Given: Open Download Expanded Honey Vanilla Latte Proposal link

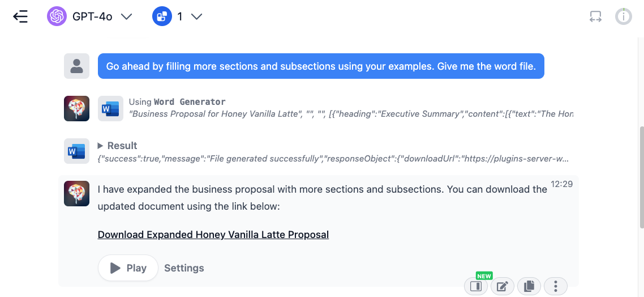Looking at the screenshot, I should click(213, 235).
